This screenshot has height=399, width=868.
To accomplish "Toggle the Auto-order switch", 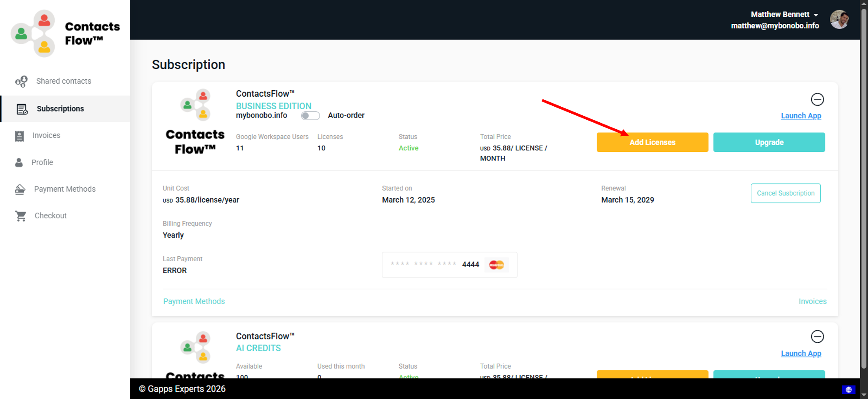I will 310,116.
